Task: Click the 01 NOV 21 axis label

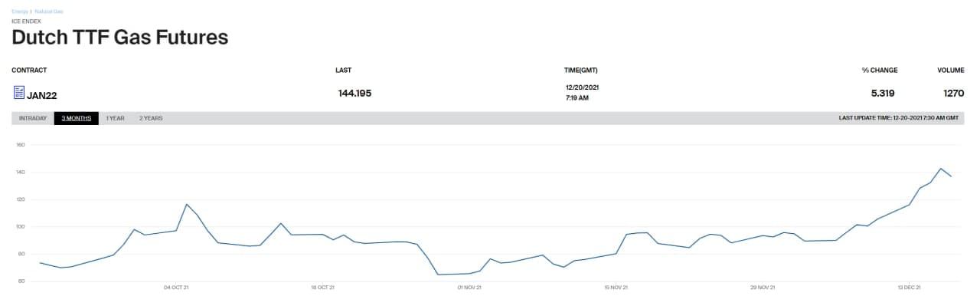Action: pyautogui.click(x=469, y=288)
